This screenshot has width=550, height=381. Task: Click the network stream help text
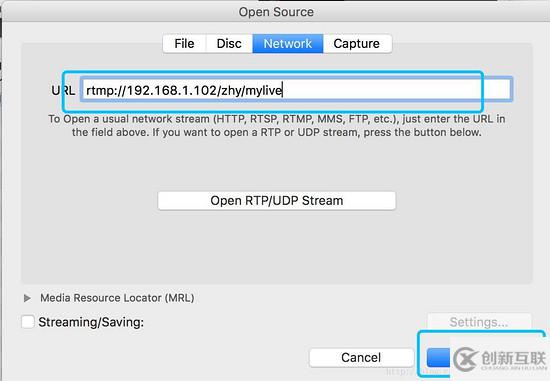coord(277,126)
